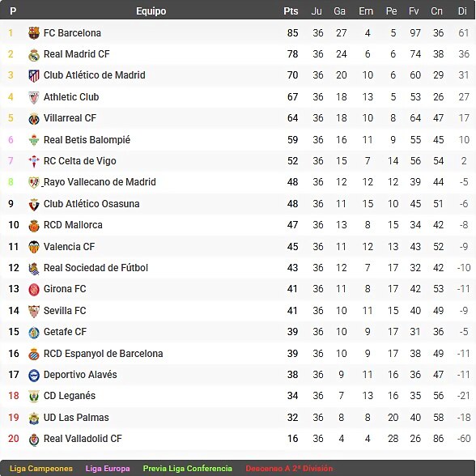Sort by the Di goal difference header
The image size is (476, 476).
click(462, 11)
